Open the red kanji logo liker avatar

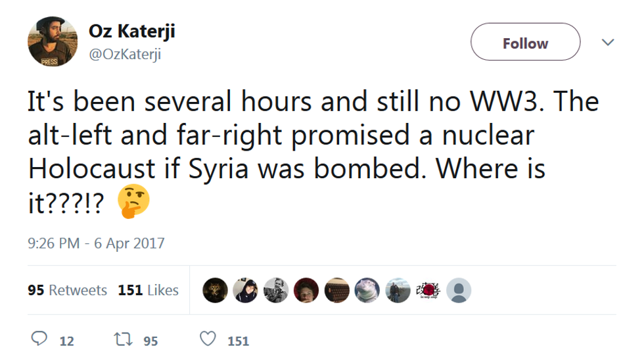point(428,290)
